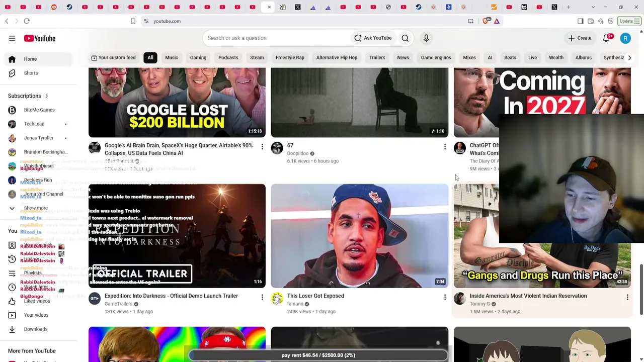Show more category chips with the right arrow
This screenshot has height=362, width=644.
click(x=629, y=57)
